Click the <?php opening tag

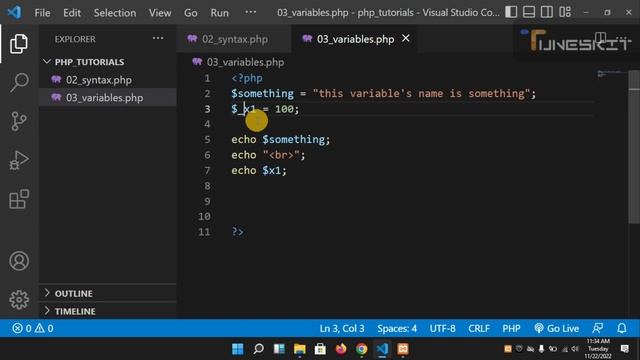pyautogui.click(x=247, y=78)
